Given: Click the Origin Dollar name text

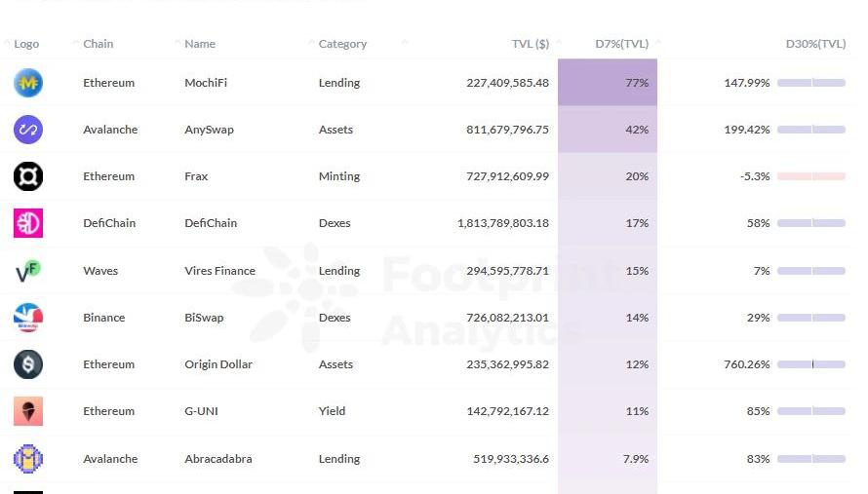Looking at the screenshot, I should click(218, 364).
